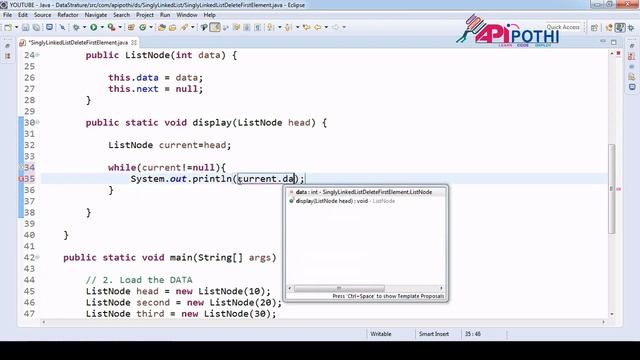The height and width of the screenshot is (360, 640).
Task: Open the Edit menu
Action: click(x=23, y=15)
